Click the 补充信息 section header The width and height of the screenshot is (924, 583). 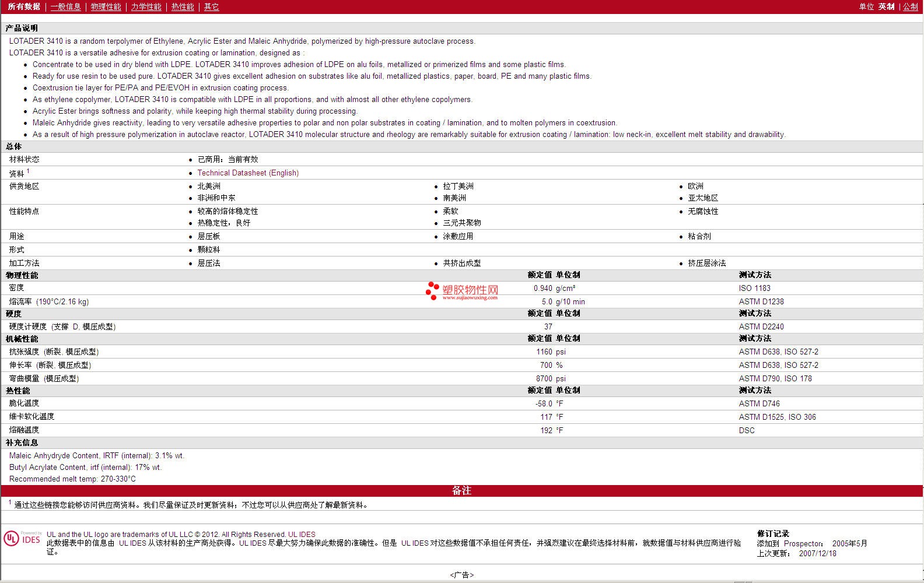tap(22, 442)
